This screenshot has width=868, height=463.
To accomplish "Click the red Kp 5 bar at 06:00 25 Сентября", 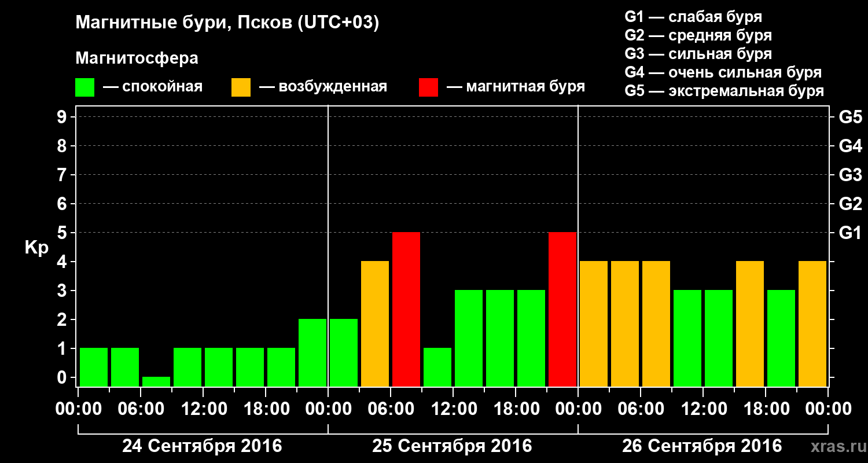I will pyautogui.click(x=406, y=310).
